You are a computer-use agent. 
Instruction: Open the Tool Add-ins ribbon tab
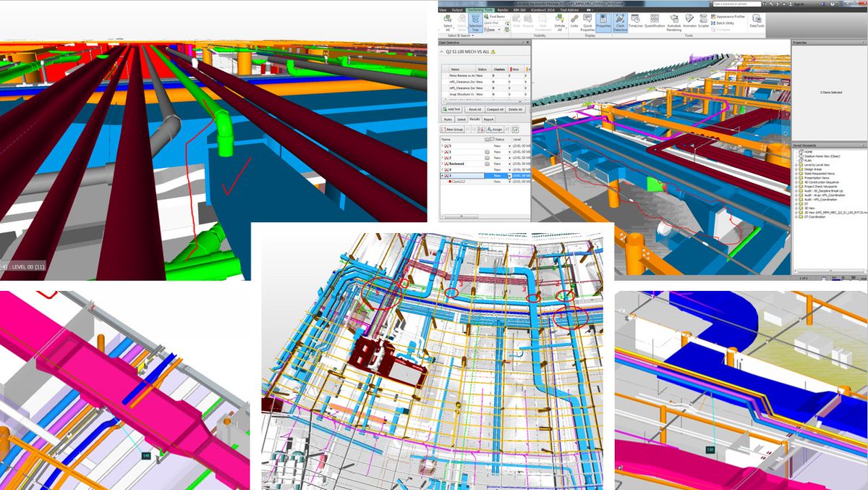coord(569,10)
